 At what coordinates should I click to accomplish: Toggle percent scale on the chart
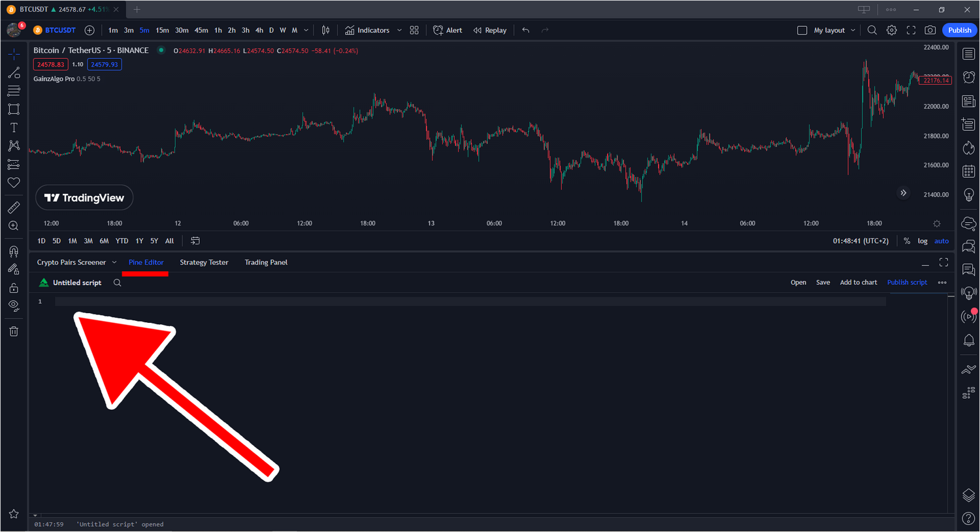point(907,241)
